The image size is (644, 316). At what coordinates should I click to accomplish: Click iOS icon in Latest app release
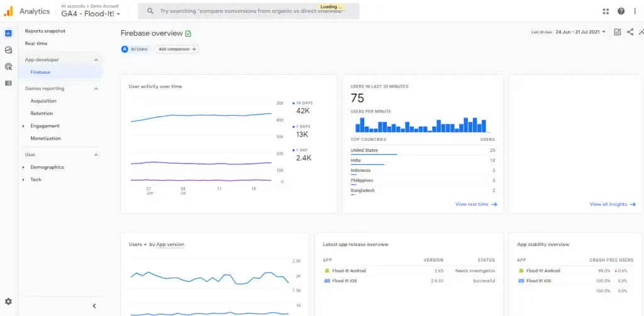click(327, 281)
